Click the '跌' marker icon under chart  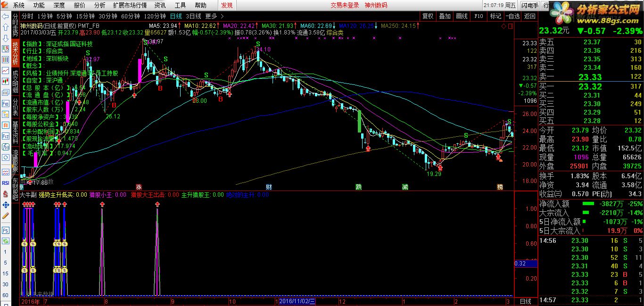click(x=358, y=187)
